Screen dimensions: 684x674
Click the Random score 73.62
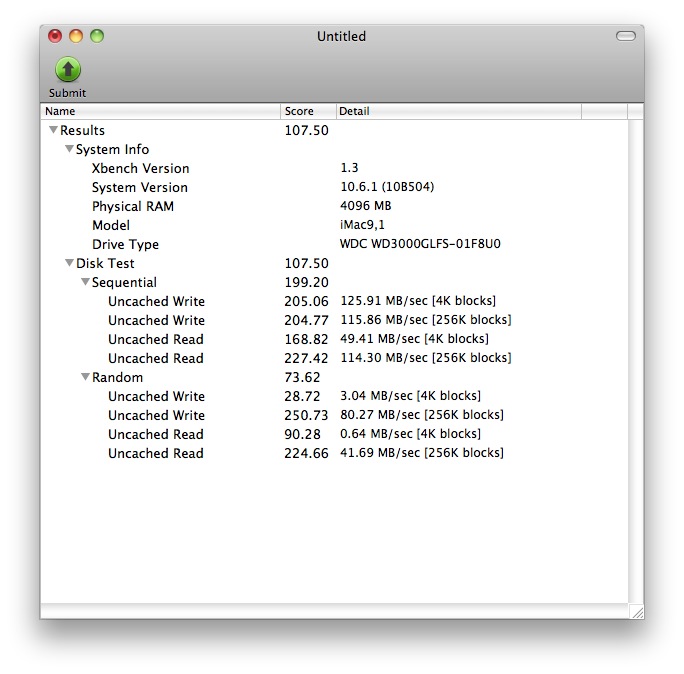click(302, 377)
